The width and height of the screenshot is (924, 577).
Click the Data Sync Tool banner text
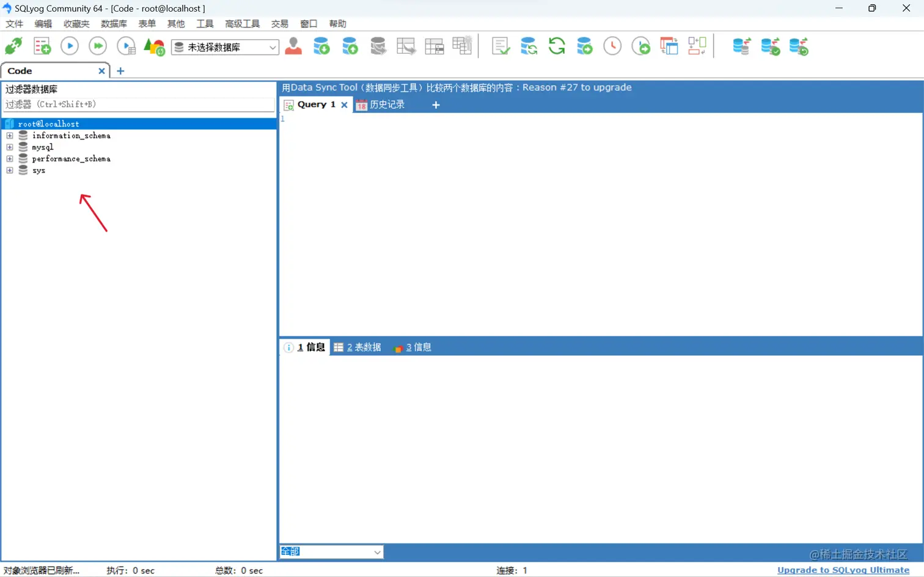tap(457, 87)
